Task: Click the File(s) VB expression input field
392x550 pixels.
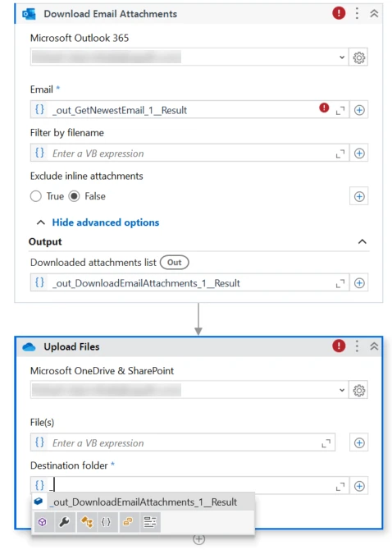Action: click(183, 443)
